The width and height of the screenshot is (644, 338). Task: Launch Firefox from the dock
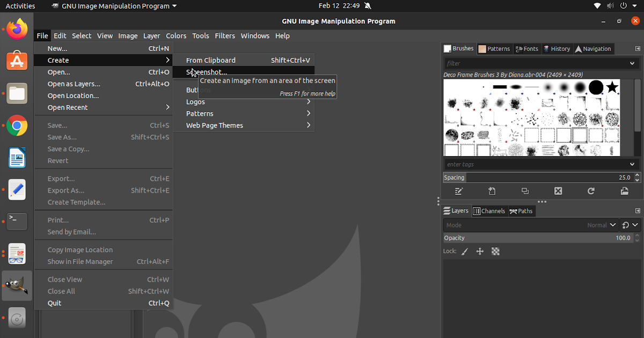tap(17, 28)
